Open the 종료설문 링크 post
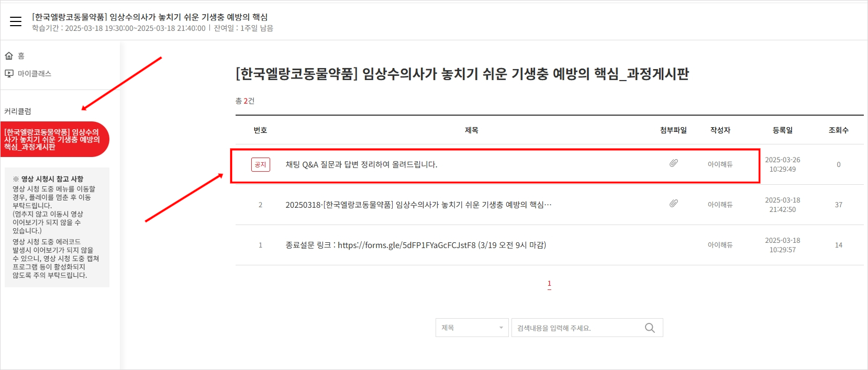Image resolution: width=868 pixels, height=370 pixels. 416,245
